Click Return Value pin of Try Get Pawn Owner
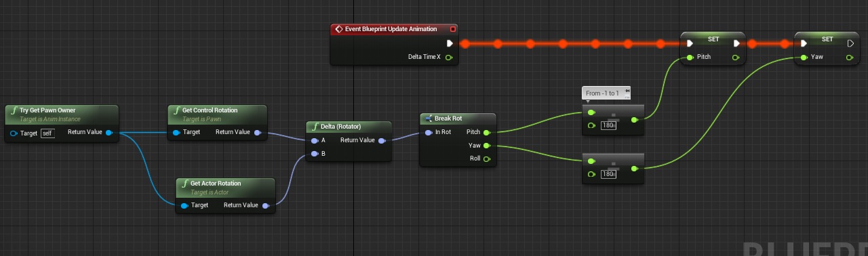This screenshot has height=256, width=868. point(109,133)
